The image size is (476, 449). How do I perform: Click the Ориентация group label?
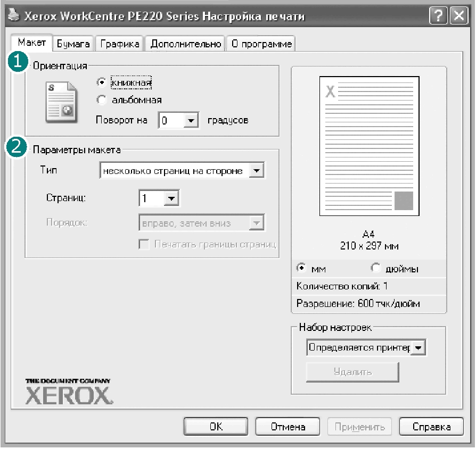(x=60, y=66)
